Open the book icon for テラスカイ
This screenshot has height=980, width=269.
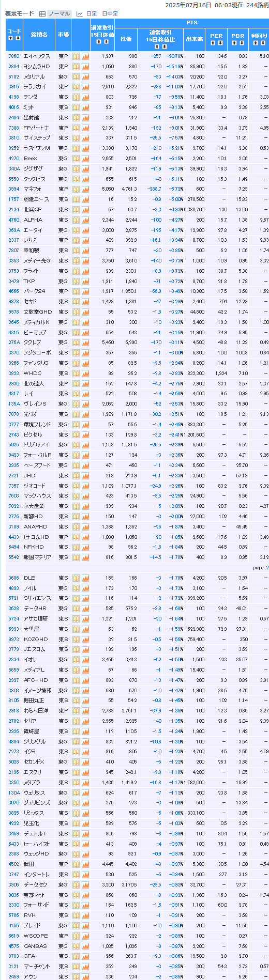point(76,87)
